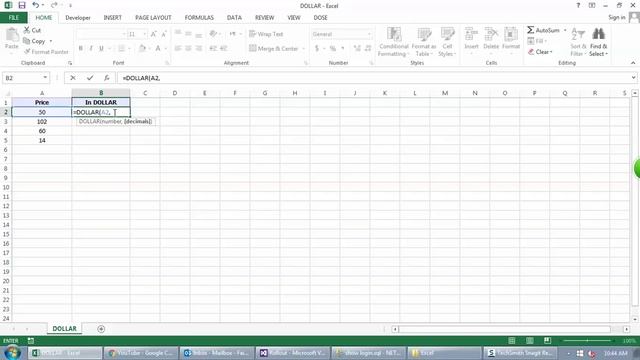Switch to the Developer tab
Image resolution: width=640 pixels, height=360 pixels.
(78, 18)
